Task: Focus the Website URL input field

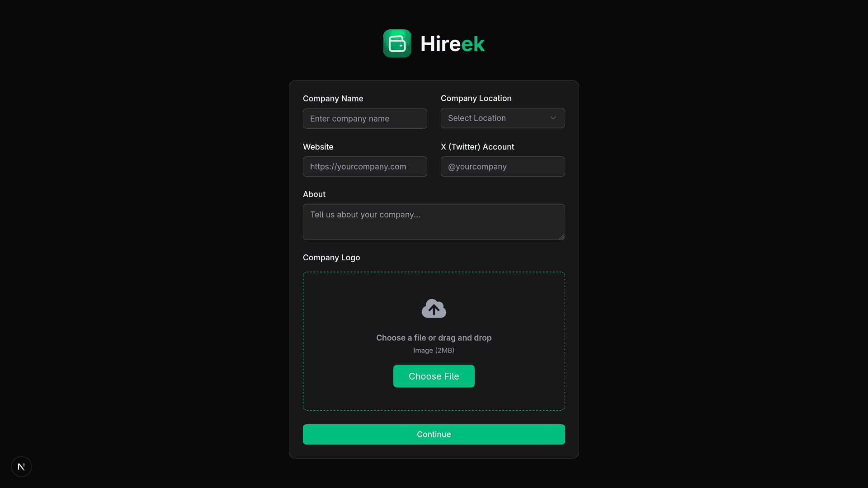Action: pyautogui.click(x=365, y=166)
